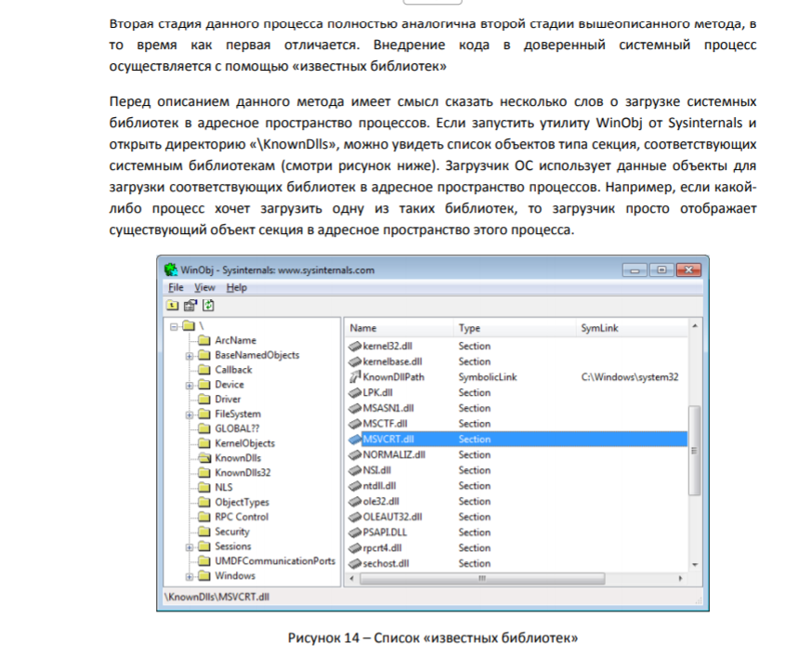
Task: Click the vertical scrollbar up arrow
Action: click(695, 326)
